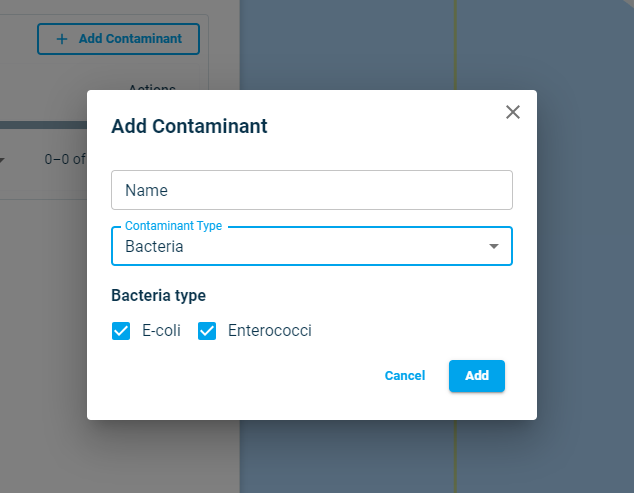
Task: Toggle the Enterococci checkbox
Action: (x=207, y=331)
